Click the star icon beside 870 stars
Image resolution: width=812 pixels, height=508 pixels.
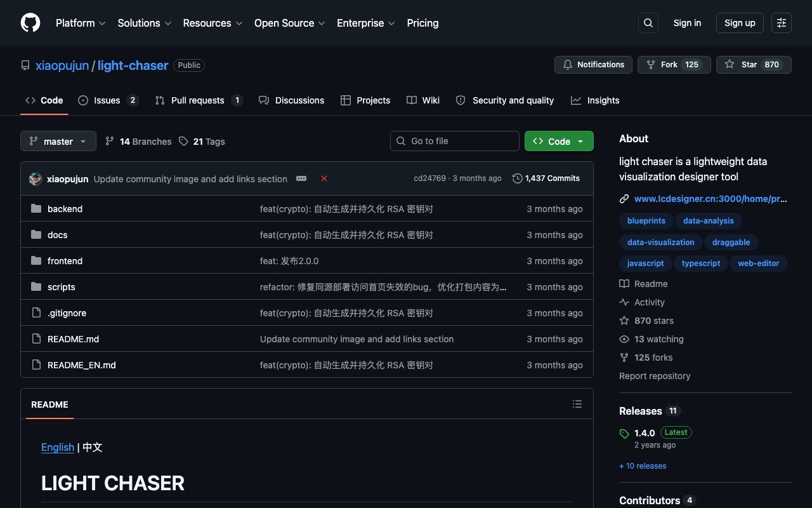click(x=624, y=321)
